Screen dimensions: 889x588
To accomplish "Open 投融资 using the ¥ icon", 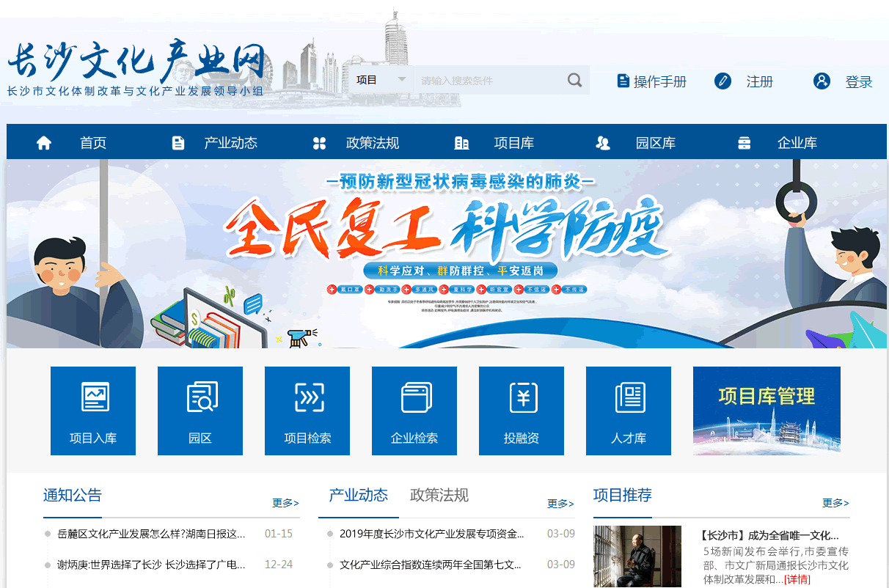I will tap(522, 398).
